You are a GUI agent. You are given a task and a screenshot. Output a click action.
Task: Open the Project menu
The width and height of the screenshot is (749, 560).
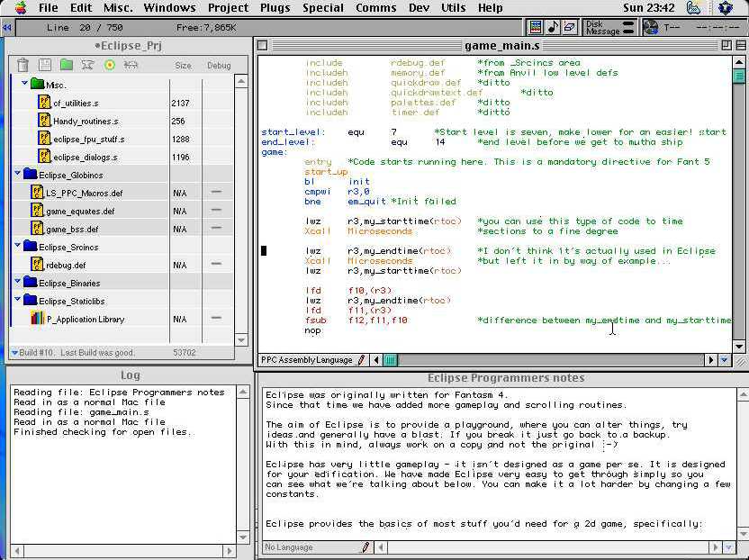click(228, 8)
